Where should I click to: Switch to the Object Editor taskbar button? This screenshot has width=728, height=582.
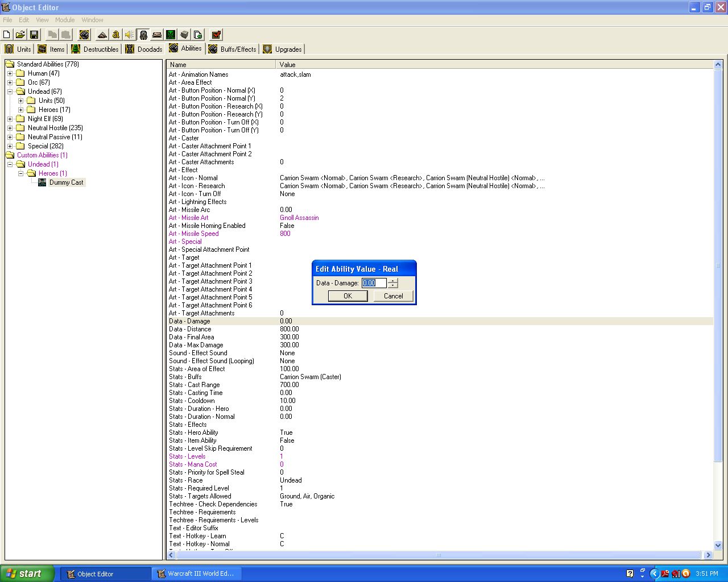point(106,574)
